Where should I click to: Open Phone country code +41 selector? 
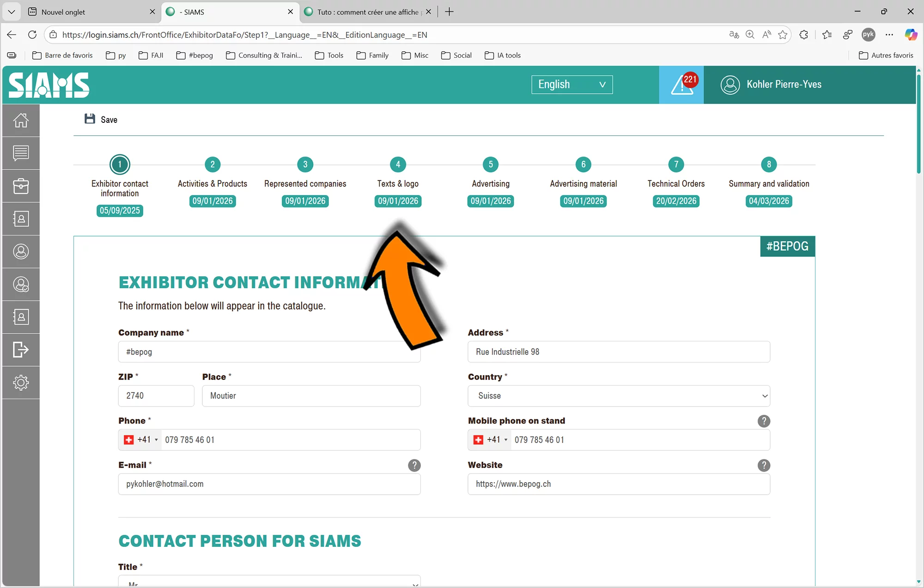tap(142, 440)
